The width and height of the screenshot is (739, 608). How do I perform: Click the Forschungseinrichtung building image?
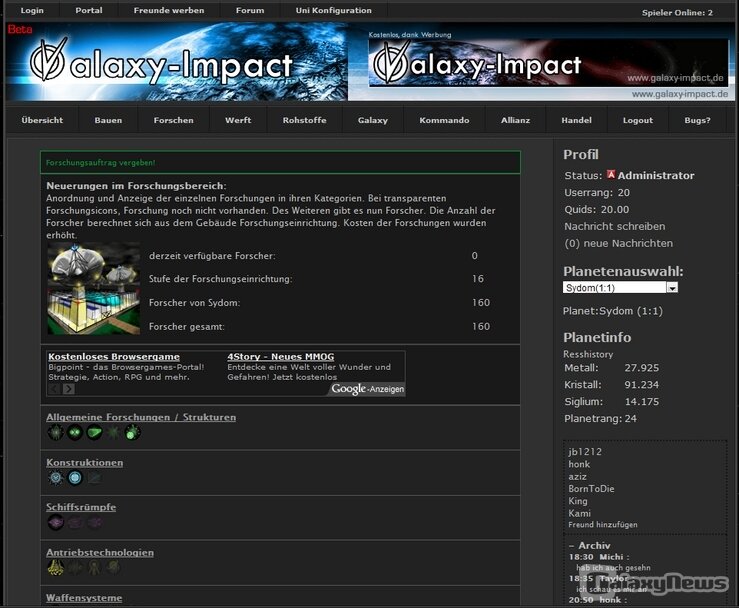tap(94, 288)
